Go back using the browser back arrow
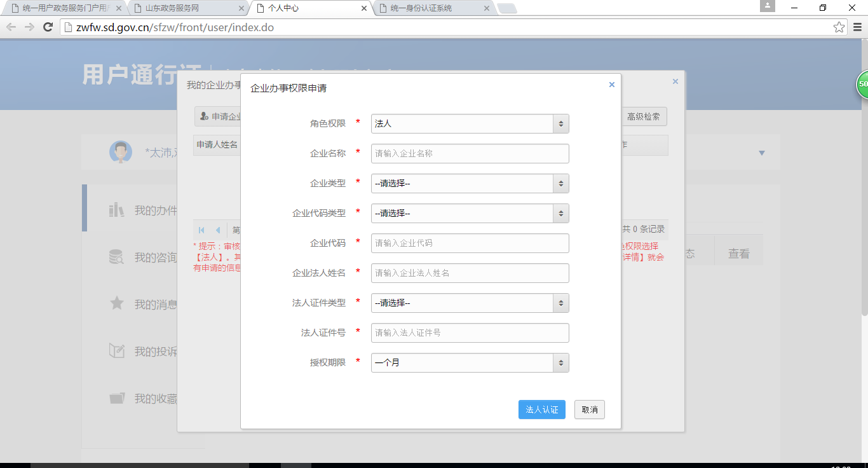The image size is (868, 468). click(x=11, y=27)
